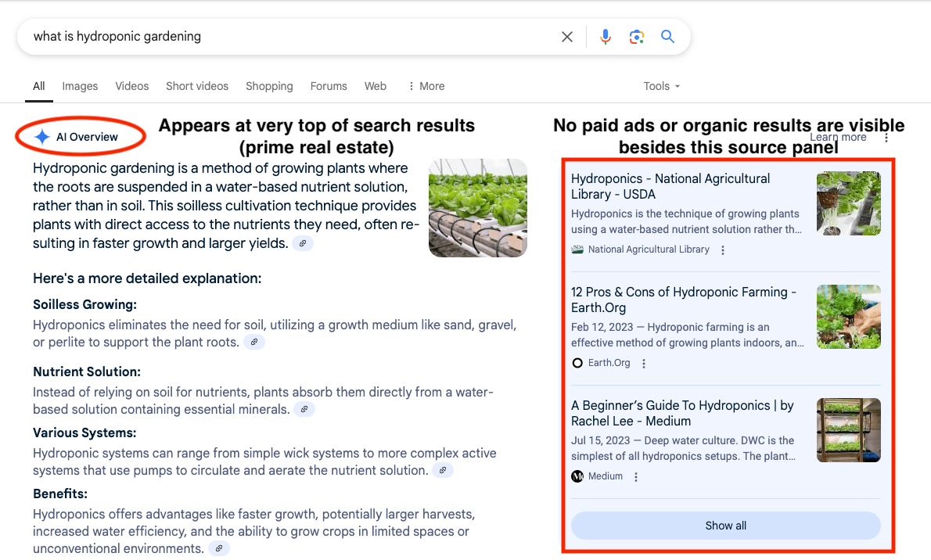Screen dimensions: 931x560
Task: Start voice search with microphone icon
Action: tap(605, 37)
